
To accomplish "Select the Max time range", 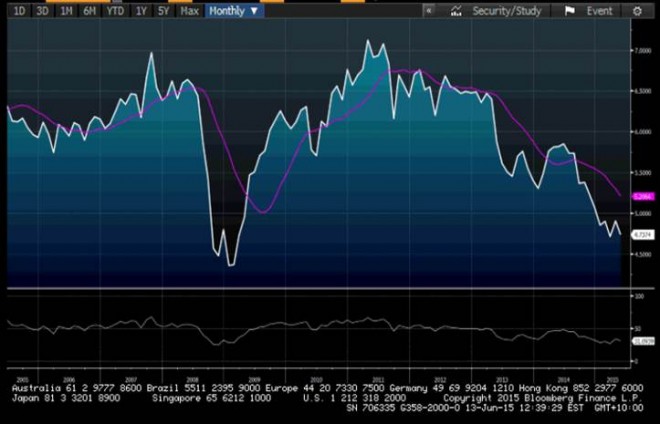I will pyautogui.click(x=189, y=11).
